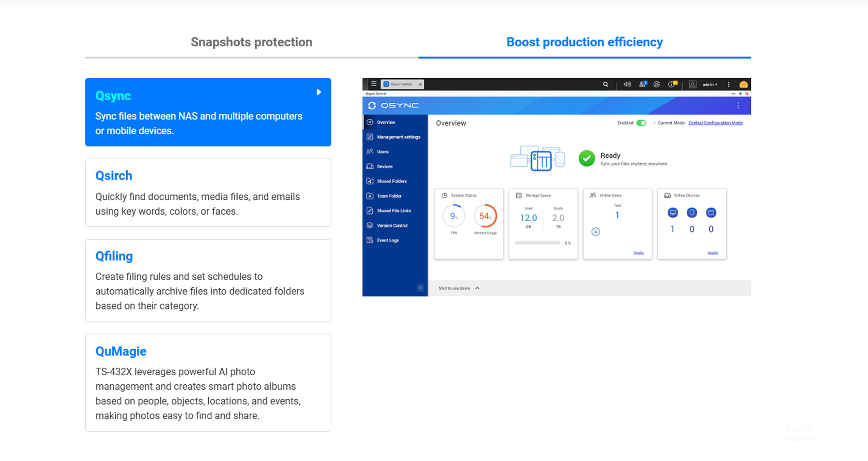The image size is (868, 461).
Task: Open the admin user dropdown
Action: point(709,84)
